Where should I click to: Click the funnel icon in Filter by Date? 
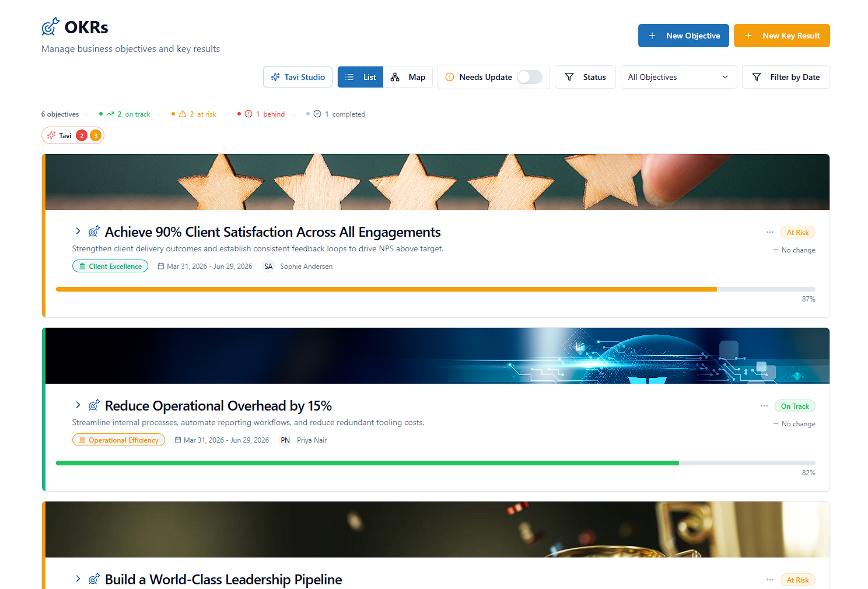click(757, 77)
